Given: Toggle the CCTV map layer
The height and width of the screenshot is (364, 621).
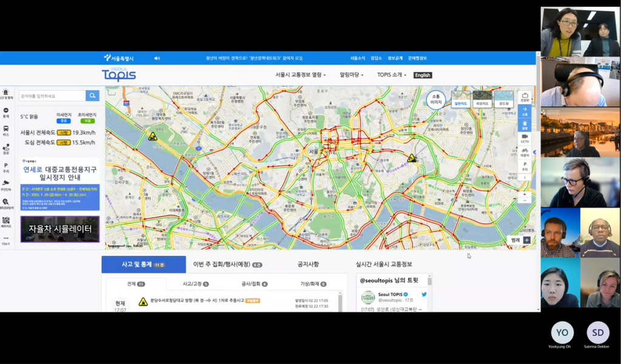Looking at the screenshot, I should (525, 139).
